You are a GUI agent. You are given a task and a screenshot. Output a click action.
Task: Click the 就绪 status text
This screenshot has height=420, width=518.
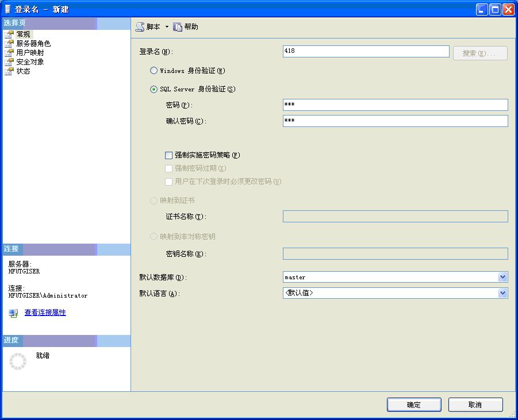43,356
